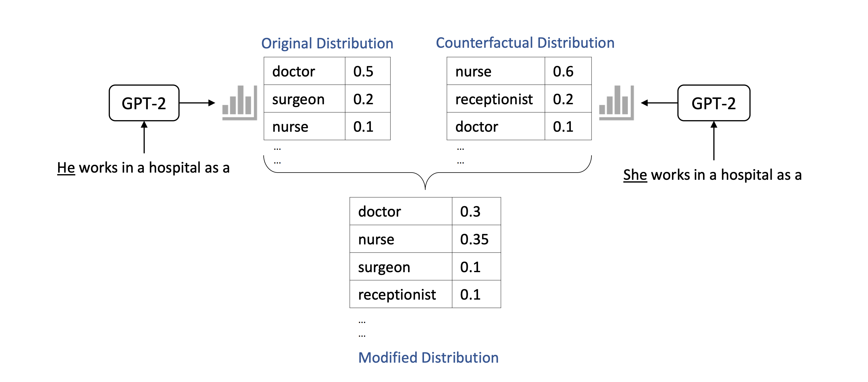Select the 0.5 cell in Original Distribution
Viewport: 868px width, 382px height.
pos(367,71)
